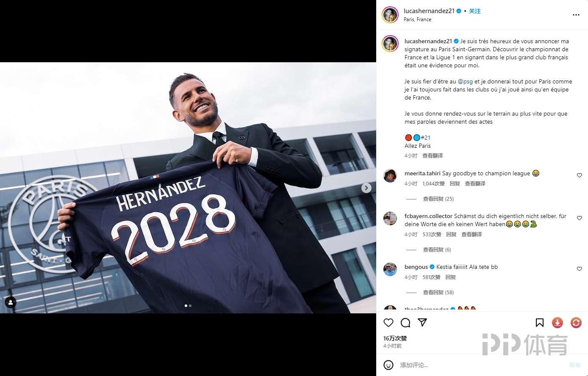Like meerita.tahiri's comment
The width and height of the screenshot is (588, 376).
click(580, 175)
